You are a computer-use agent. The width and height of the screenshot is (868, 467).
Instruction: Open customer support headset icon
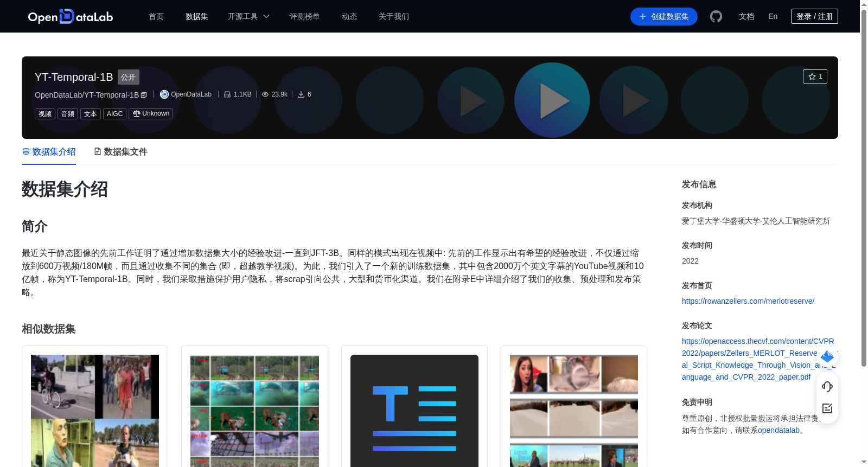[x=827, y=386]
